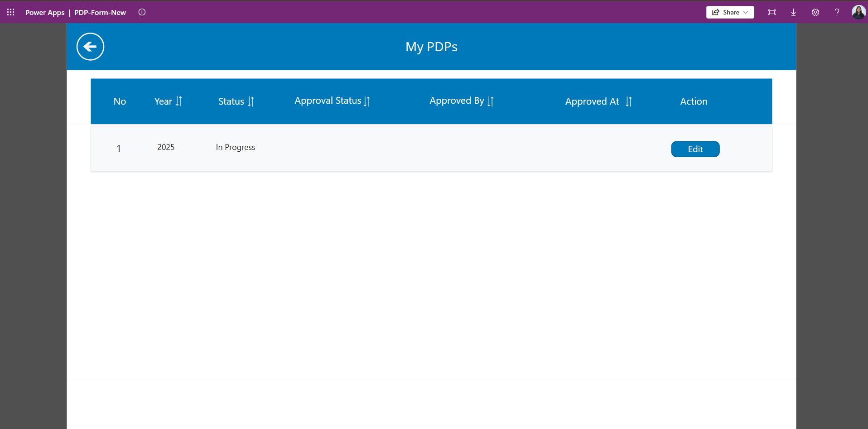Viewport: 868px width, 429px height.
Task: Open the settings gear icon
Action: pyautogui.click(x=815, y=12)
